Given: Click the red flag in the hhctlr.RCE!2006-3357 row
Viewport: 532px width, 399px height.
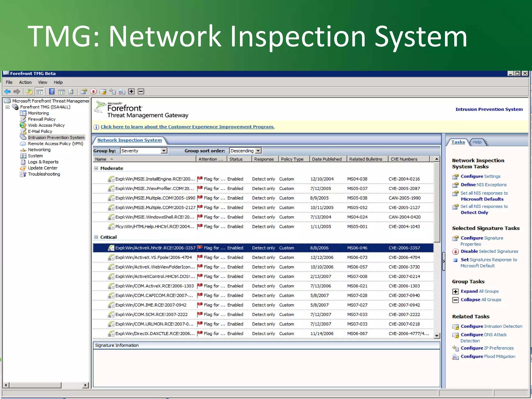Looking at the screenshot, I should [200, 248].
